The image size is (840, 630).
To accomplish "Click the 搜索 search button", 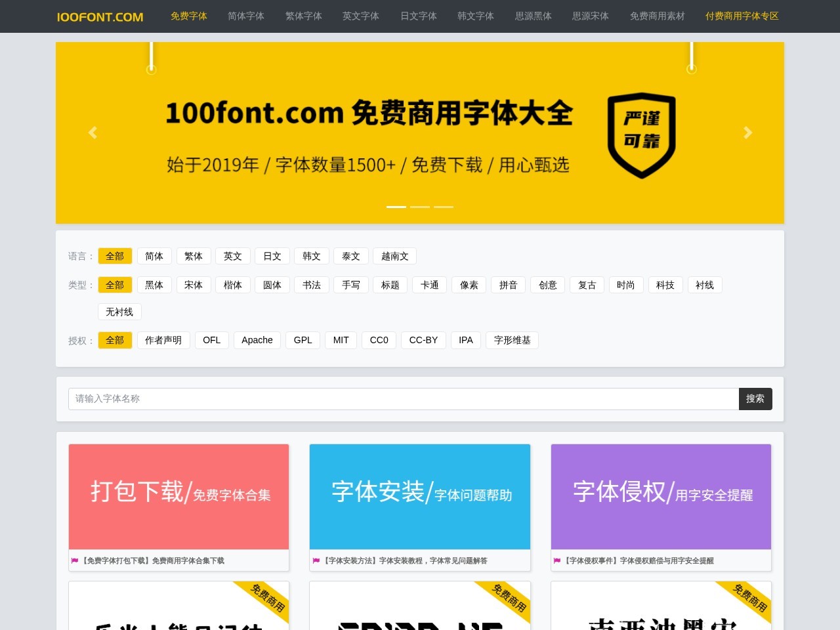I will [755, 399].
